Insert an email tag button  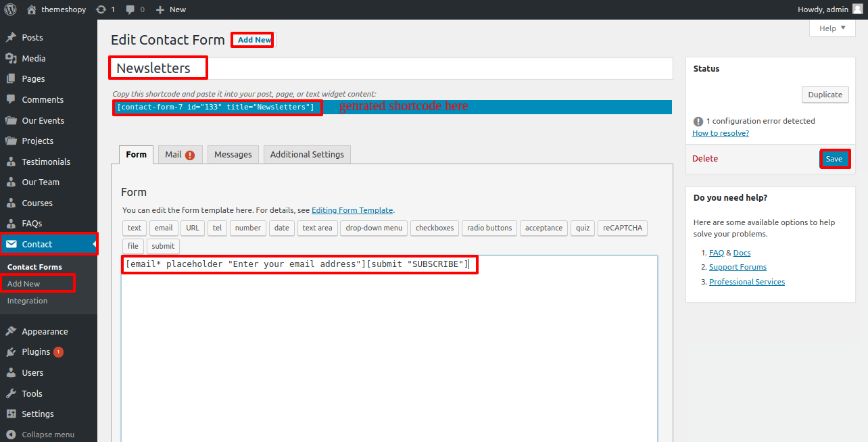coord(164,228)
